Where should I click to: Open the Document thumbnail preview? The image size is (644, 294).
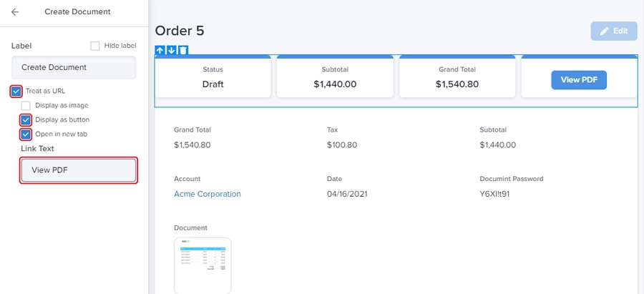click(203, 265)
